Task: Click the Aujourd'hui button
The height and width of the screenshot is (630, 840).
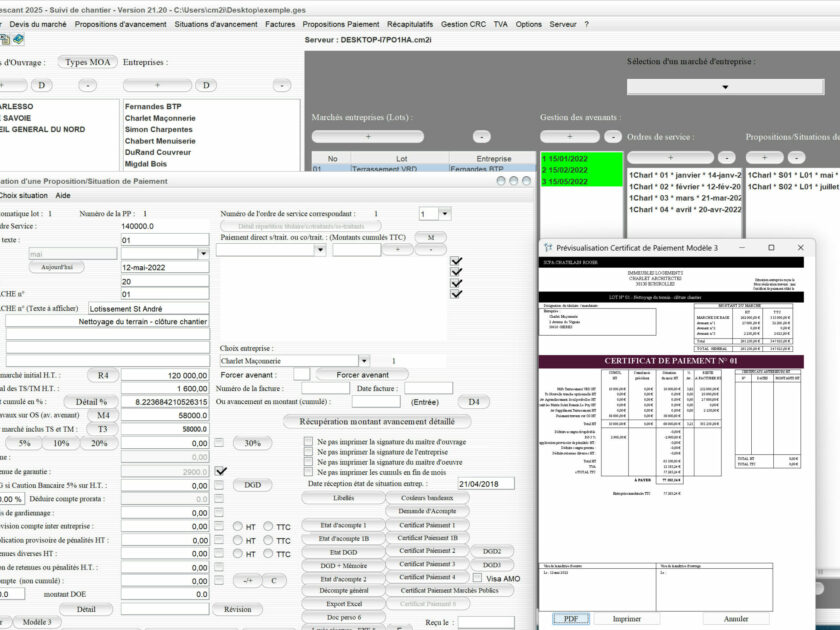Action: click(57, 267)
